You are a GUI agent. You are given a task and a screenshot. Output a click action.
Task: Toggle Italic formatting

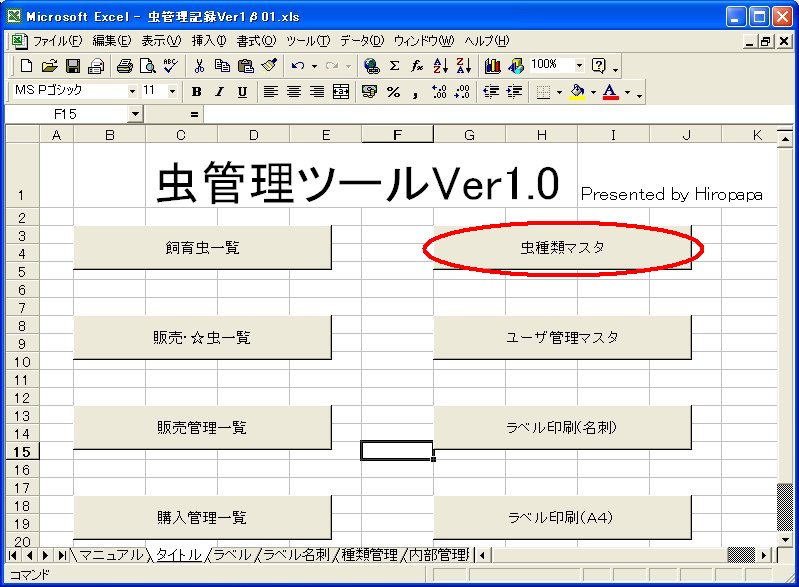219,92
